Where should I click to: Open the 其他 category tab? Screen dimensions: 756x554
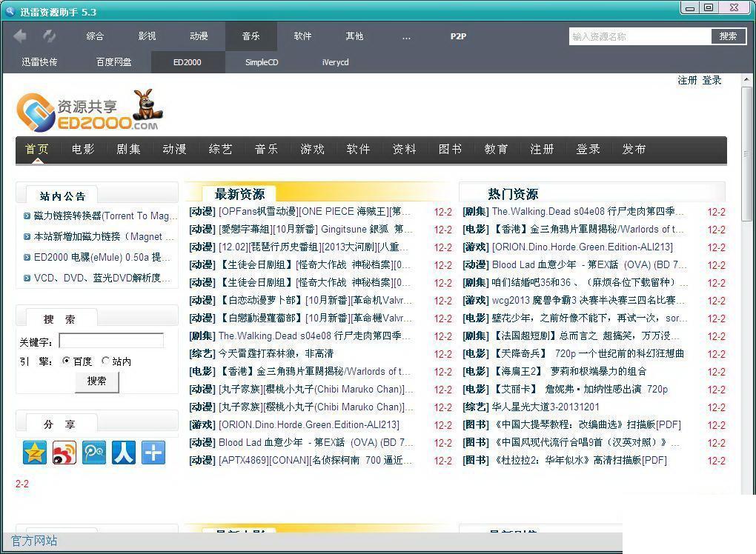[354, 36]
